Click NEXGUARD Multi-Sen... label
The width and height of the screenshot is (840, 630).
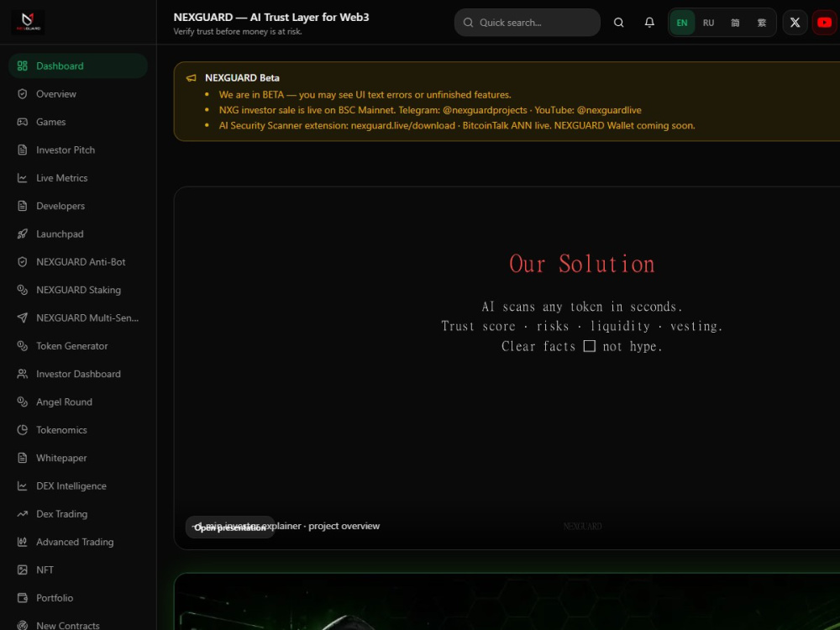pos(87,318)
